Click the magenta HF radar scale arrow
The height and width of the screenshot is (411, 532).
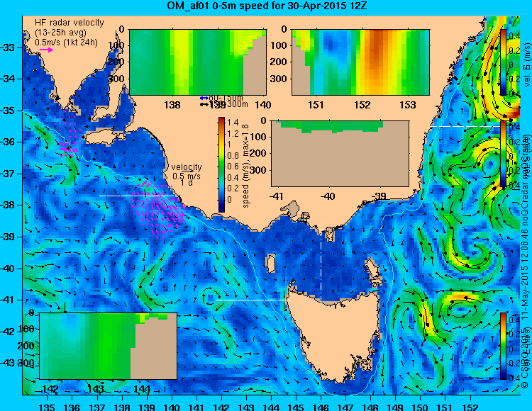tap(46, 50)
